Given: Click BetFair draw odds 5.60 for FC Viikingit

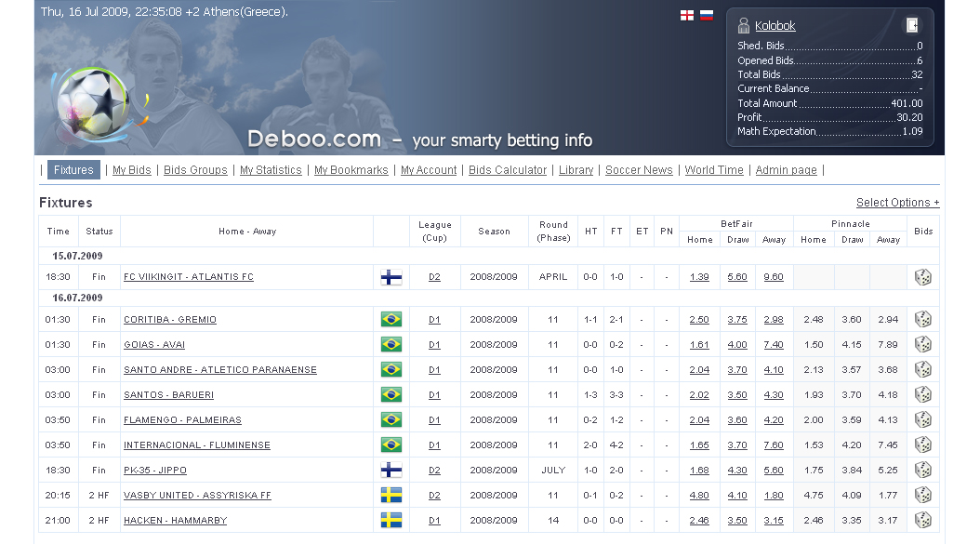Looking at the screenshot, I should [737, 277].
